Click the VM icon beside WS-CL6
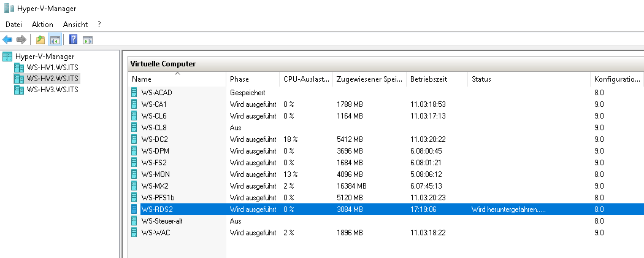This screenshot has height=258, width=644. click(x=134, y=115)
